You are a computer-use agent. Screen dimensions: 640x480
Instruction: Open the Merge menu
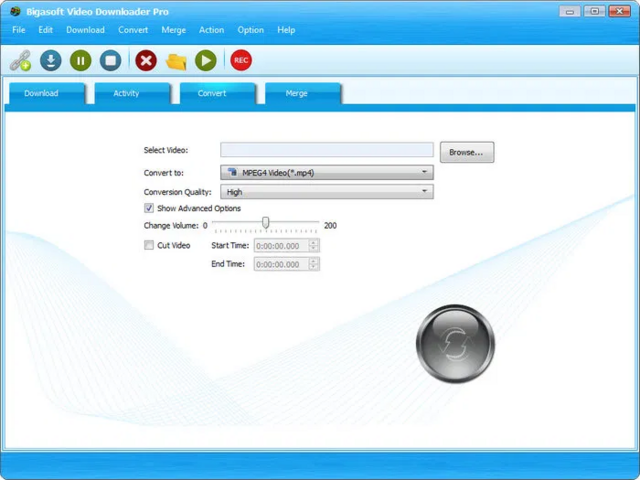coord(173,30)
